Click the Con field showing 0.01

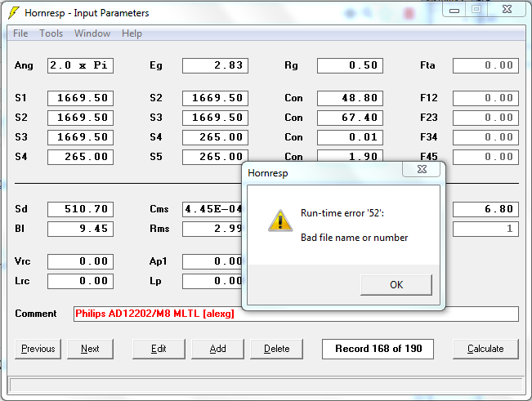350,137
